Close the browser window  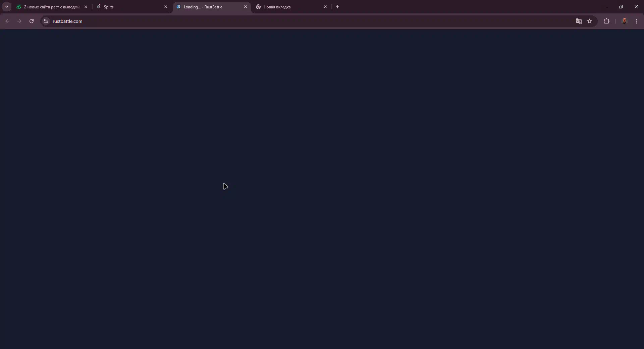636,7
